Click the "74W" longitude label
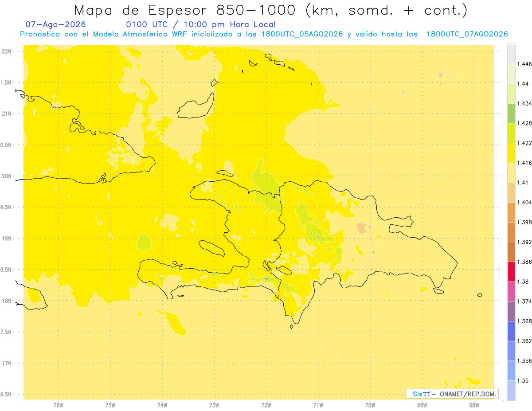532x411 pixels. pyautogui.click(x=162, y=405)
